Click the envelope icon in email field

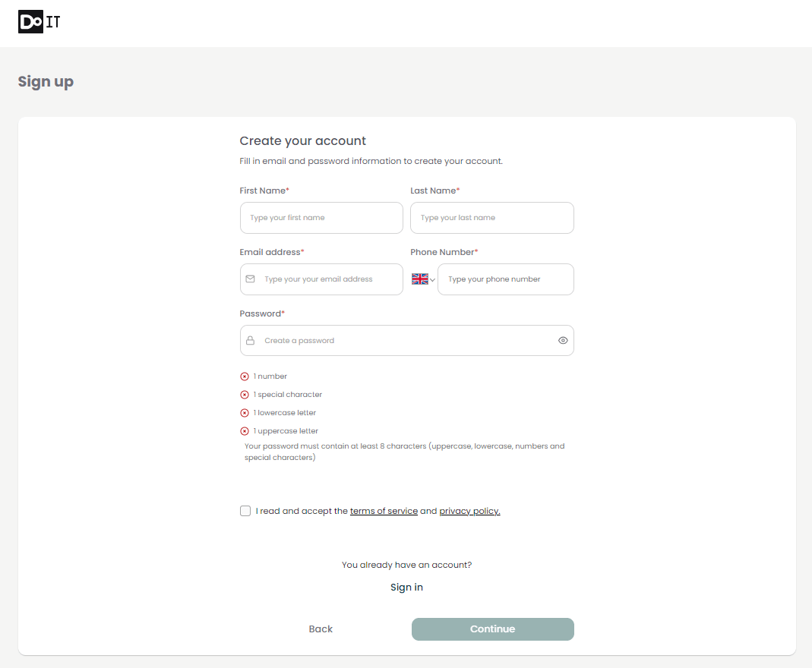coord(250,279)
